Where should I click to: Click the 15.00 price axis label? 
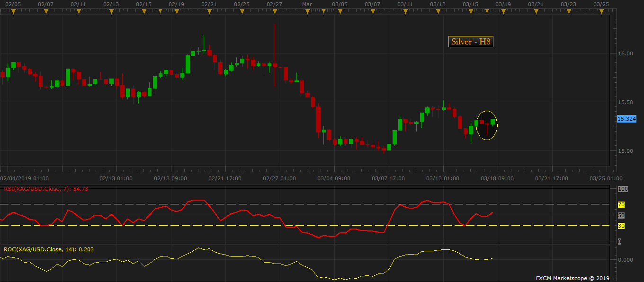pyautogui.click(x=626, y=151)
